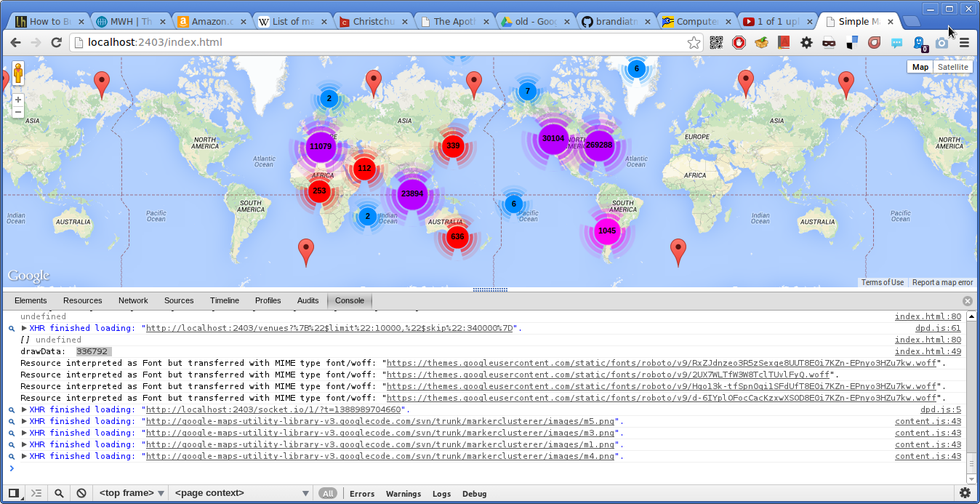Click the magenta 1045 cluster marker
980x504 pixels.
[606, 231]
